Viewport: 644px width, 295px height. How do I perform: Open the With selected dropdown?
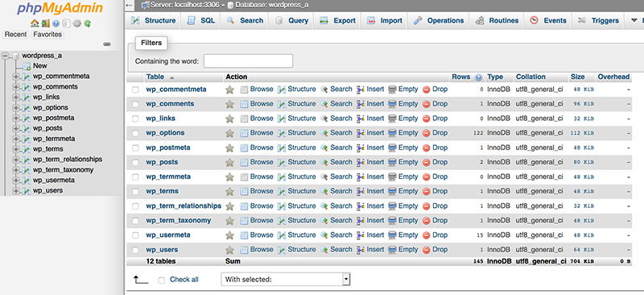click(x=286, y=280)
